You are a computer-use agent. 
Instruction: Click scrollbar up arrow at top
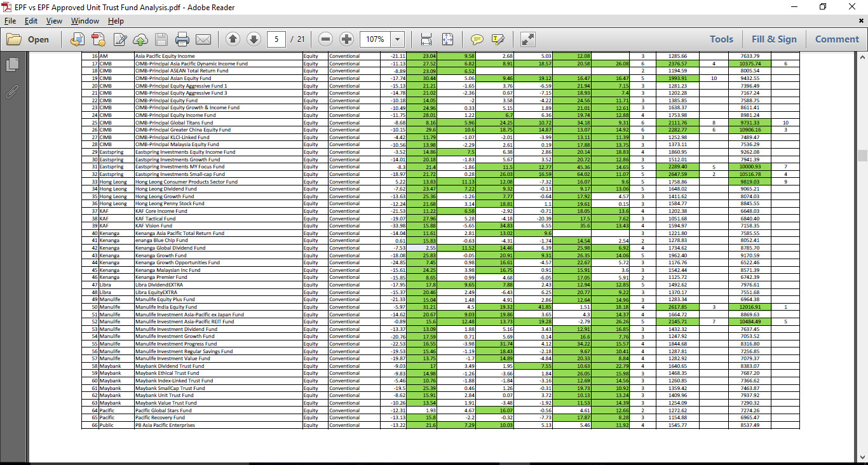[x=862, y=58]
